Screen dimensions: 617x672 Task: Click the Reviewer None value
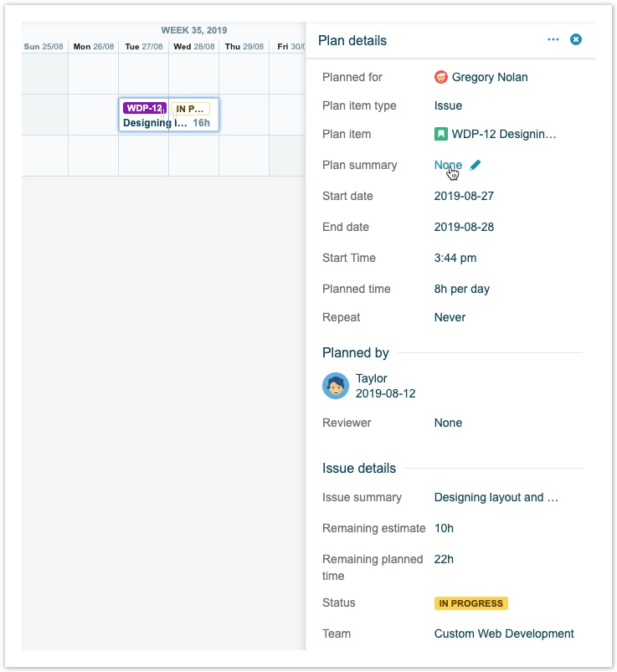tap(448, 423)
